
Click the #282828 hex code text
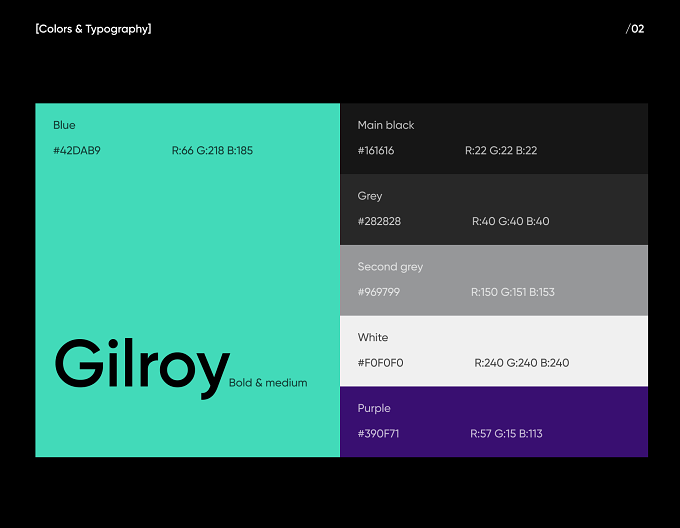click(379, 221)
